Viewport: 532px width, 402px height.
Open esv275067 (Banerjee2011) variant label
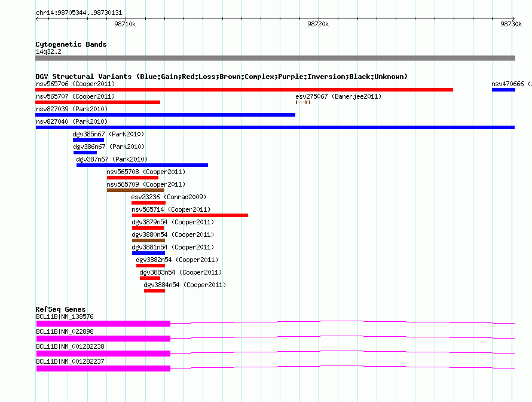point(338,96)
